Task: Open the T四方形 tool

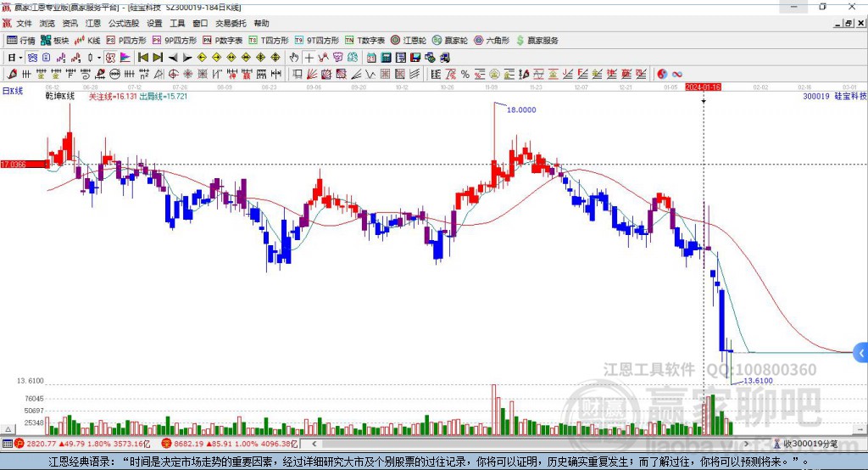Action: tap(269, 41)
